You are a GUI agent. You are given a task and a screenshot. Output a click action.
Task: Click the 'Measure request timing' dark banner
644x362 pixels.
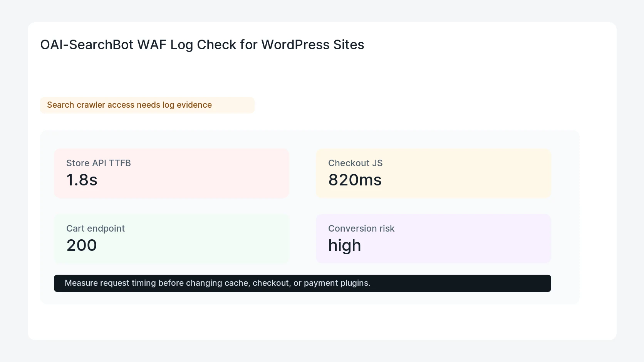click(302, 283)
